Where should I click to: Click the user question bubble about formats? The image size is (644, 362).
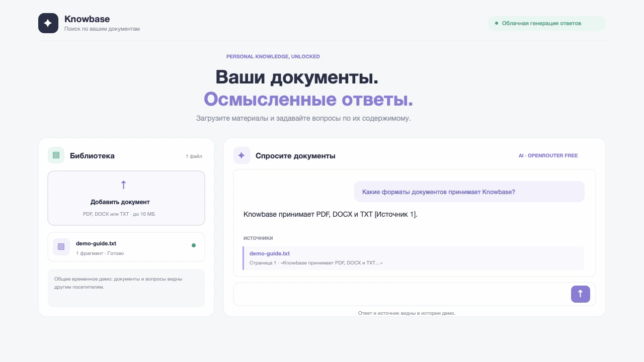coord(469,192)
